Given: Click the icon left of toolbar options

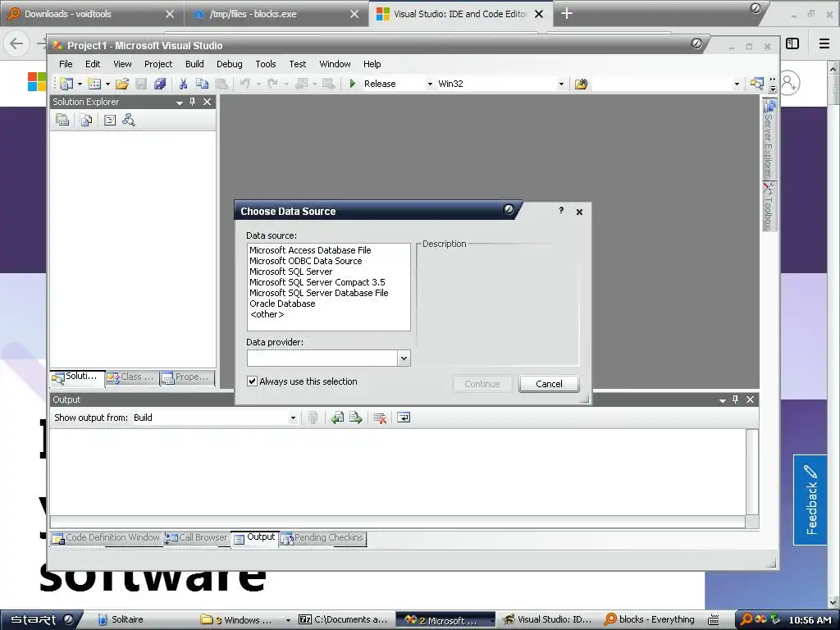Looking at the screenshot, I should coord(756,83).
